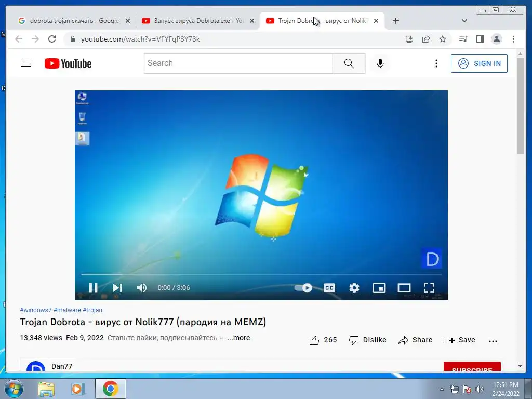
Task: Open the #trojan hashtag link
Action: (92, 310)
